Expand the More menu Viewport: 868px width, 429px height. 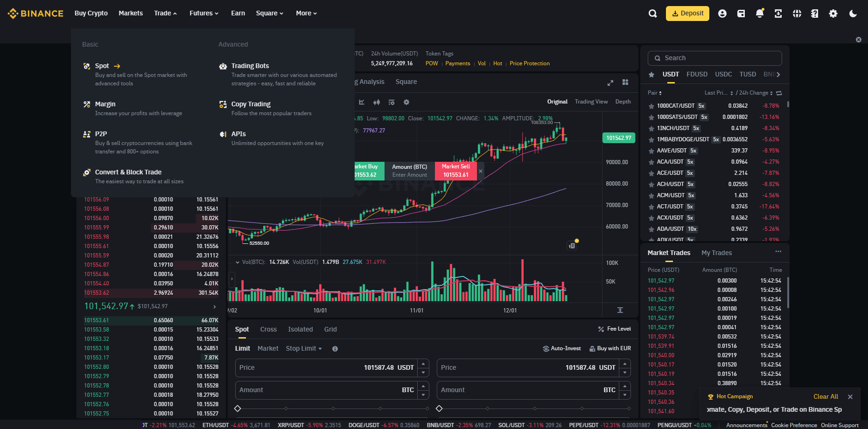tap(306, 13)
